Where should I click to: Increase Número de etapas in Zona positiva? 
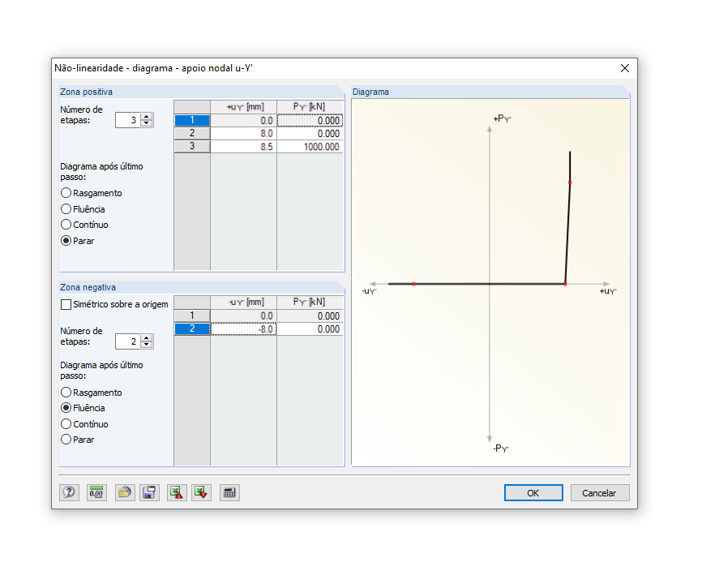(146, 116)
